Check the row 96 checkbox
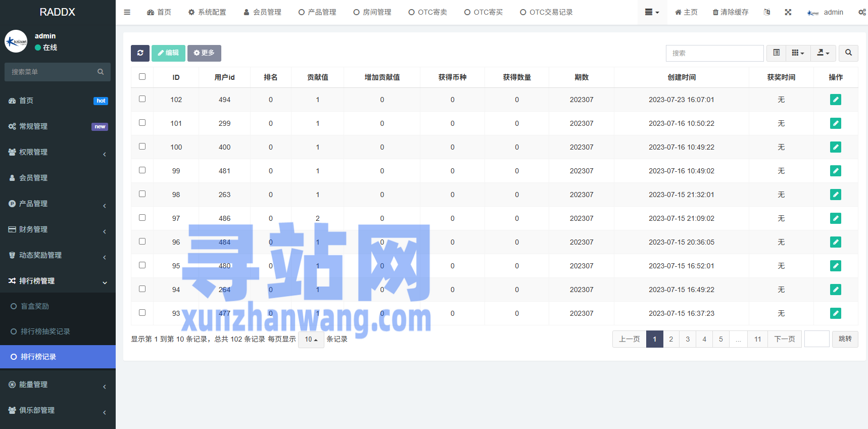Screen dimensions: 868x429 [142, 242]
